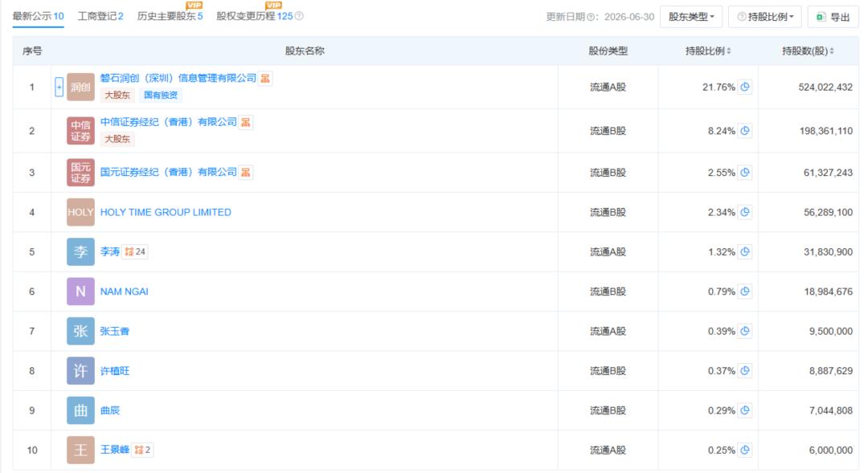This screenshot has width=868, height=473.
Task: Open shareholder 曲辰 link
Action: pos(109,410)
